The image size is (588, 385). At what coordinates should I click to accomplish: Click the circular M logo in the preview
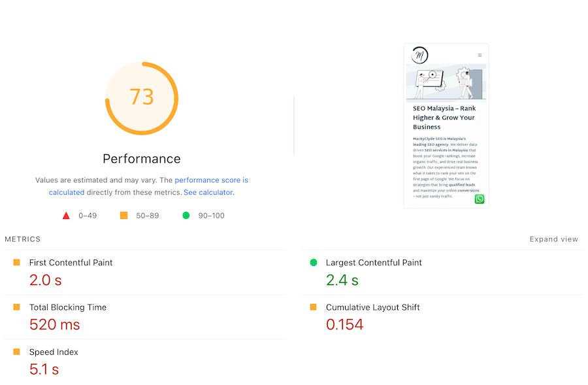click(x=420, y=55)
